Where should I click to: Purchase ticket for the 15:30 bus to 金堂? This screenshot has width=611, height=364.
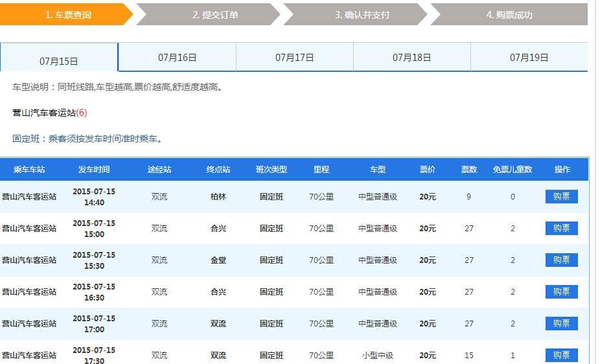click(x=561, y=260)
